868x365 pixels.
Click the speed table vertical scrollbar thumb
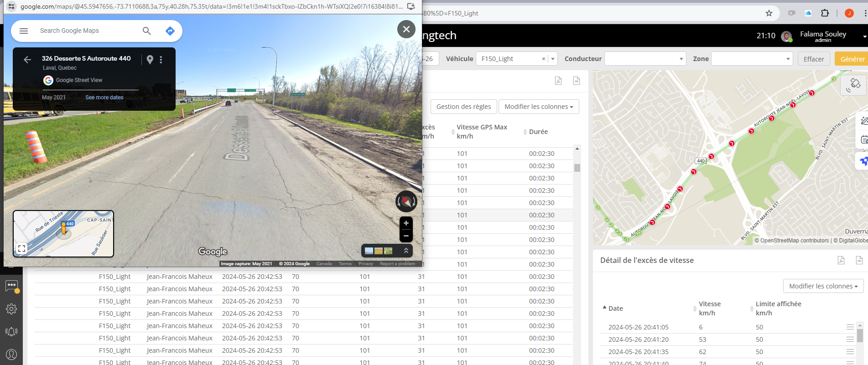[577, 168]
